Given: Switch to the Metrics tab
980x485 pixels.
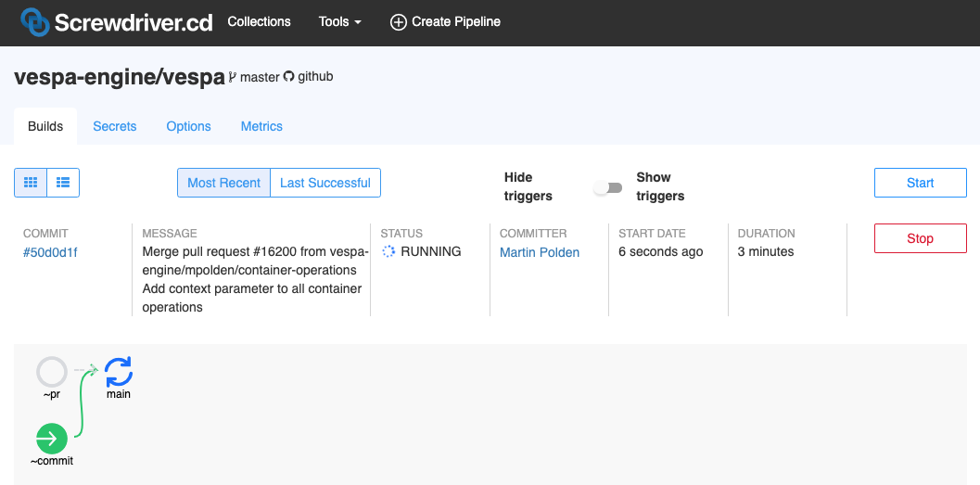Looking at the screenshot, I should 261,126.
